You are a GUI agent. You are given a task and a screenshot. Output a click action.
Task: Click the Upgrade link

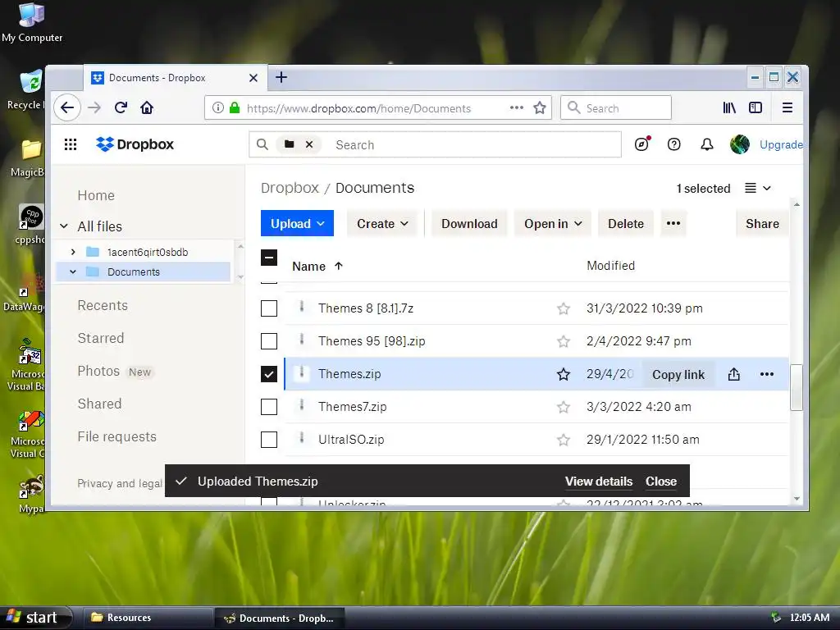tap(781, 144)
